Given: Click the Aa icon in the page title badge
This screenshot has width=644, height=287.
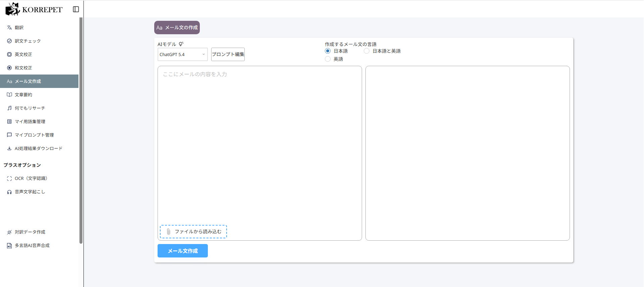Looking at the screenshot, I should tap(159, 28).
